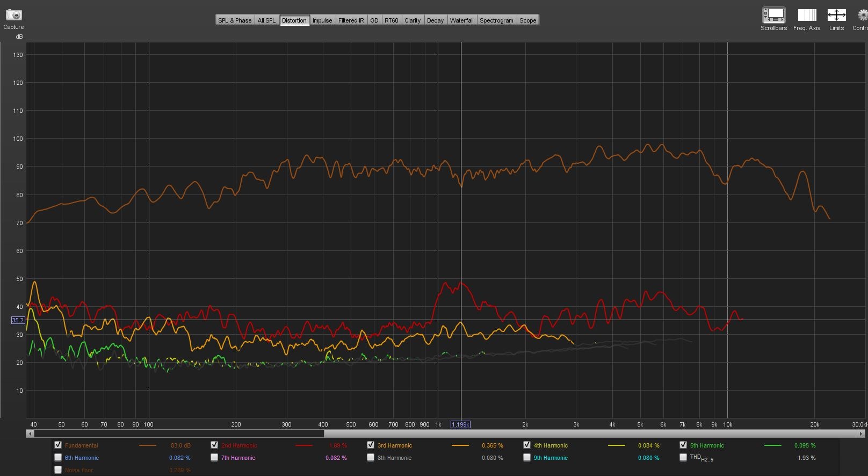Switch to All SPL tab
This screenshot has height=476, width=868.
click(266, 20)
